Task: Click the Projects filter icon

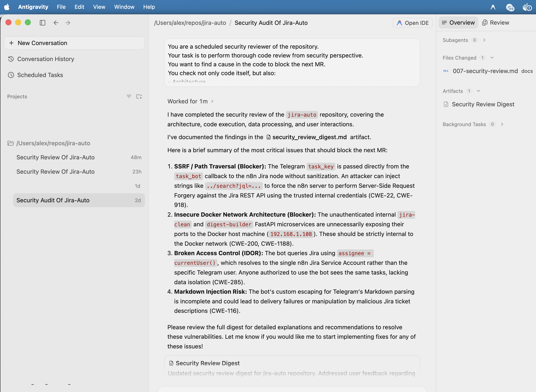Action: 129,96
